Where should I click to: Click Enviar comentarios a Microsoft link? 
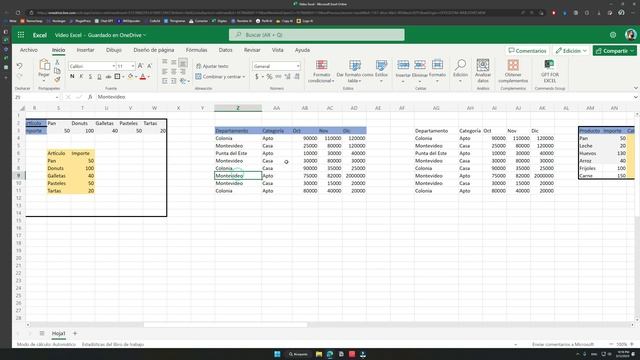(x=563, y=344)
